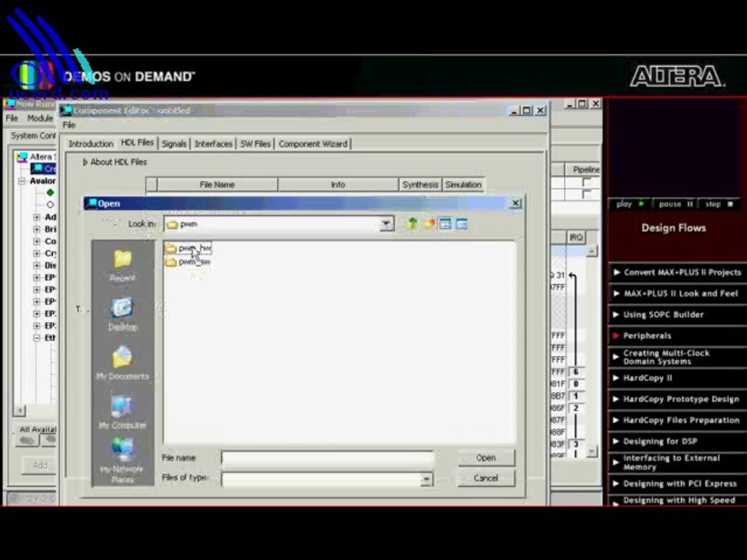The width and height of the screenshot is (747, 560).
Task: Open the SOPC Builder Module menu
Action: tap(40, 118)
